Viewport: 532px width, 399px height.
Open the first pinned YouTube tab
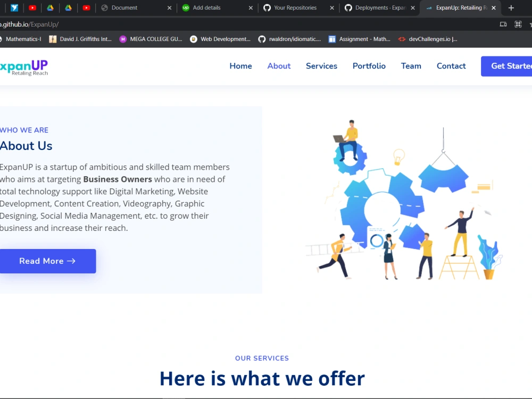coord(32,7)
